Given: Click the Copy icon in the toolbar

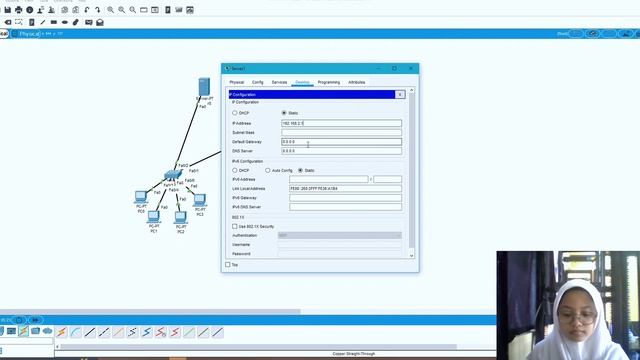Looking at the screenshot, I should [64, 10].
